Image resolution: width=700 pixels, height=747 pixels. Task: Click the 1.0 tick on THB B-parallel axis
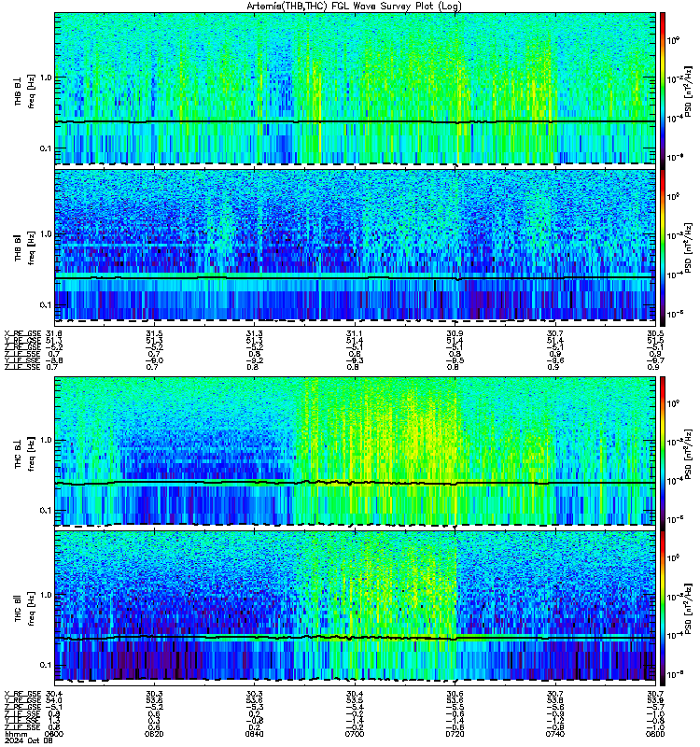[x=45, y=234]
